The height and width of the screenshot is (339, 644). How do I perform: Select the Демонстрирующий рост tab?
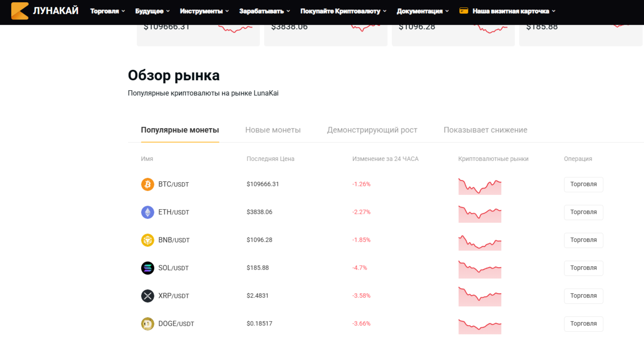[x=372, y=130]
